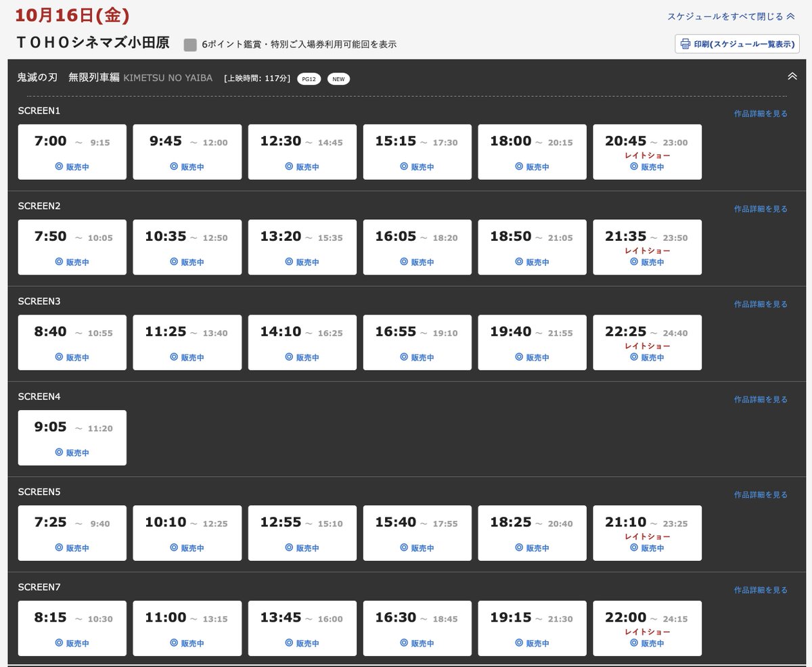
Task: Select the 8:40 showing on SCREEN3
Action: [x=72, y=343]
